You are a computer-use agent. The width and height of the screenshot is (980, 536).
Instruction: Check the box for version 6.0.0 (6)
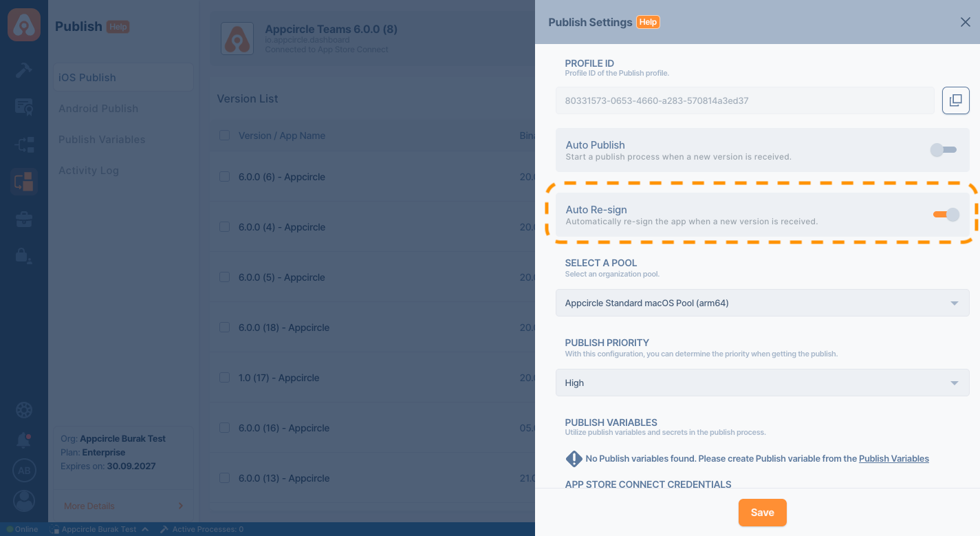click(x=224, y=177)
